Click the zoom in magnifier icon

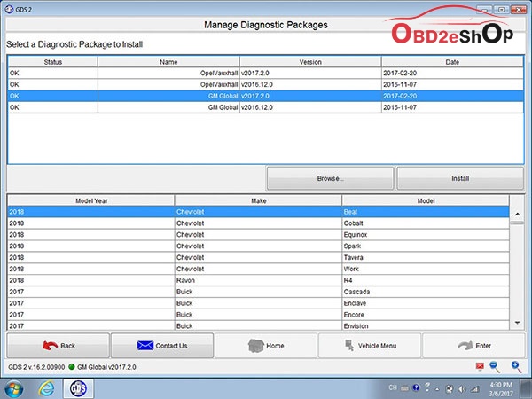pyautogui.click(x=516, y=367)
